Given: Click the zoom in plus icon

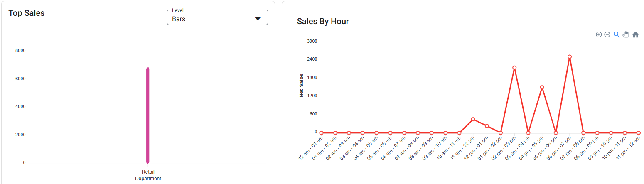Looking at the screenshot, I should click(599, 34).
